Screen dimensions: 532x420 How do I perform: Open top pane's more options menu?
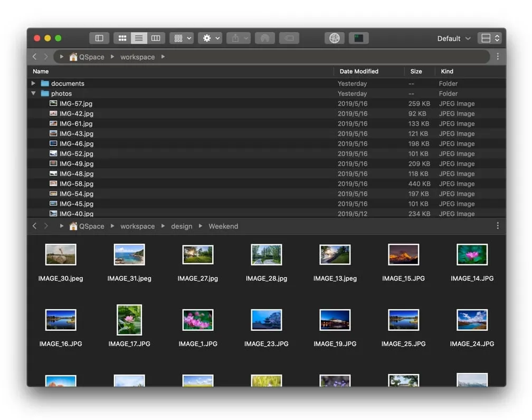498,56
